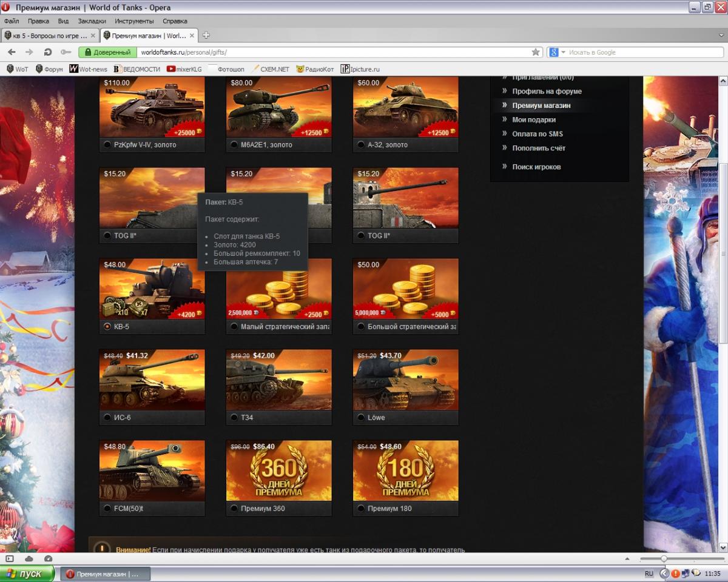Select the КВ-5 package radio button
Screen dimensions: 728x582
(108, 327)
